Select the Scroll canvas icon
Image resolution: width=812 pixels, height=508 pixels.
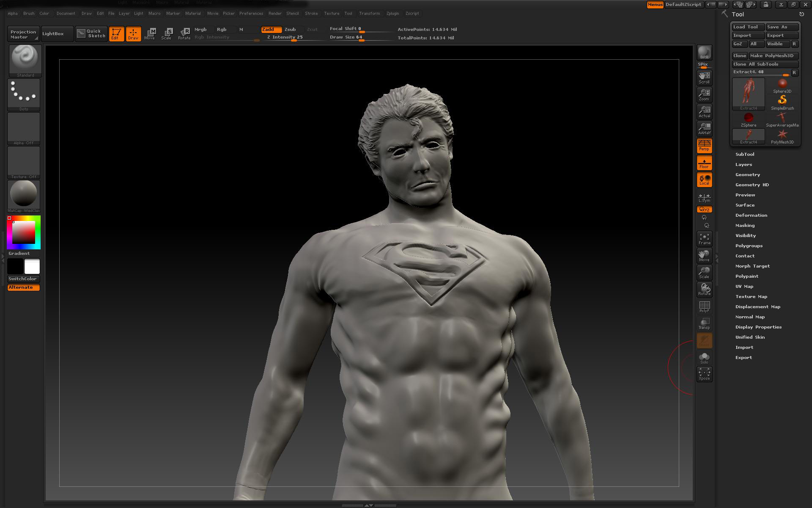pyautogui.click(x=704, y=77)
